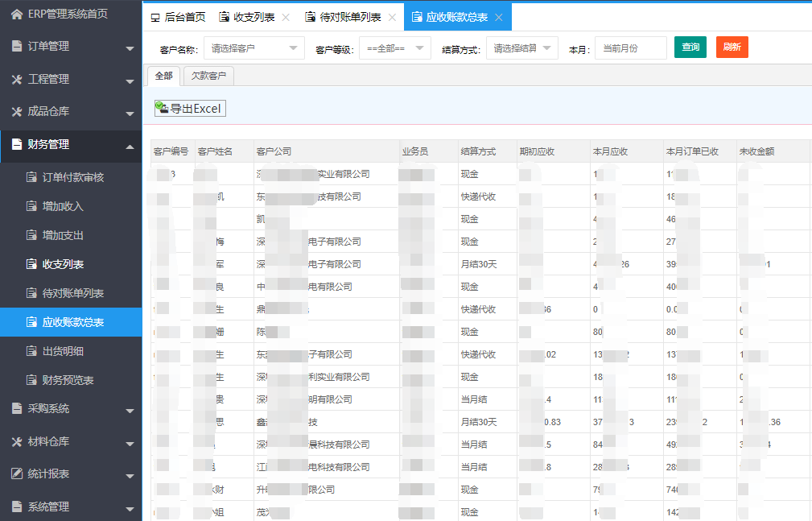Click the Excel icon on 导出Excel button
Image resolution: width=812 pixels, height=521 pixels.
pos(162,107)
